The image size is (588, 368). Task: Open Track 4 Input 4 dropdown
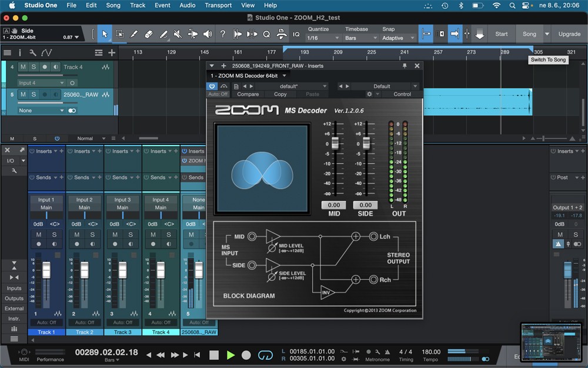tap(41, 82)
